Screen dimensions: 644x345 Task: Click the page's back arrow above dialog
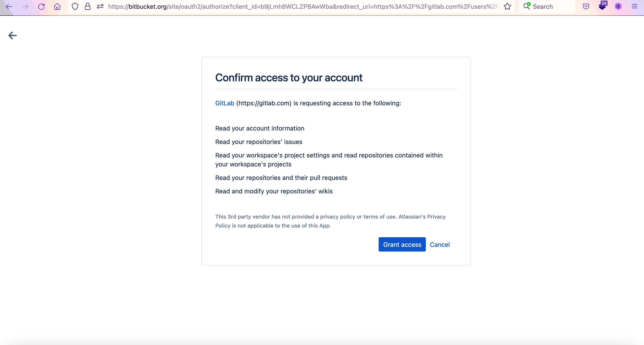tap(13, 35)
